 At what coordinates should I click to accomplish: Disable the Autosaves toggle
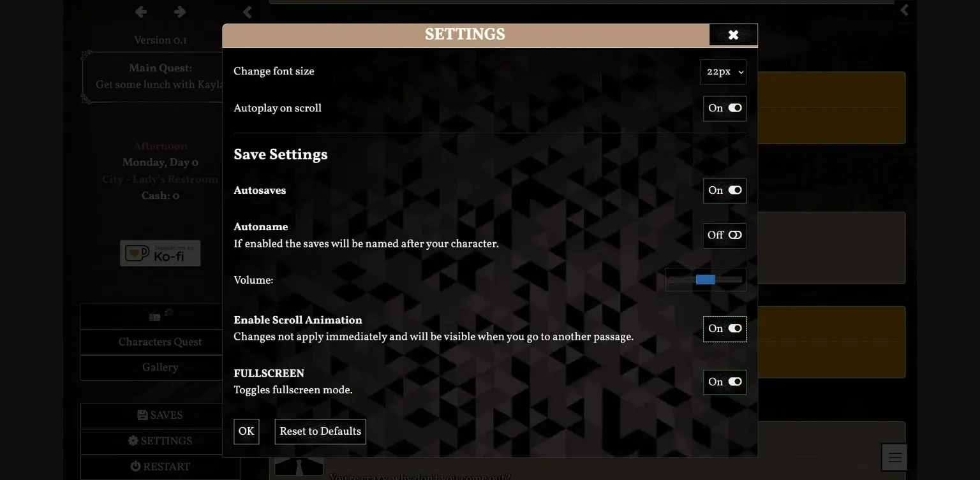coord(725,191)
